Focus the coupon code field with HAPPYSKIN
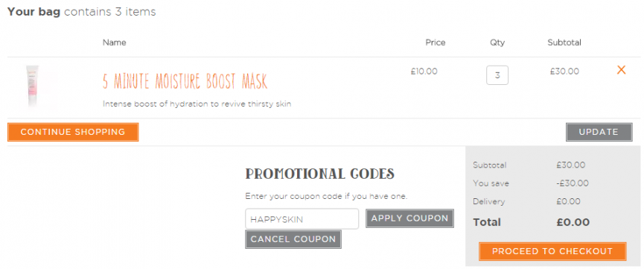Screen dimensions: 644x269 [302, 219]
